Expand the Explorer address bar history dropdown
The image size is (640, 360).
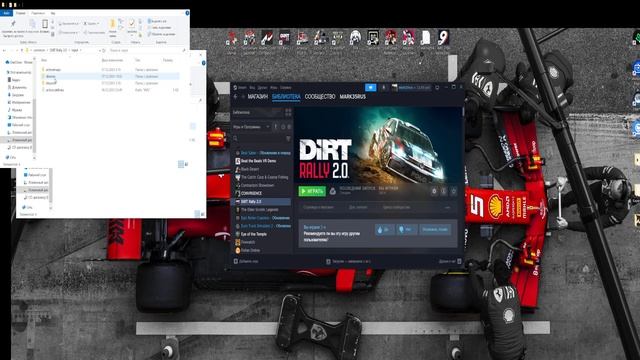tap(99, 50)
